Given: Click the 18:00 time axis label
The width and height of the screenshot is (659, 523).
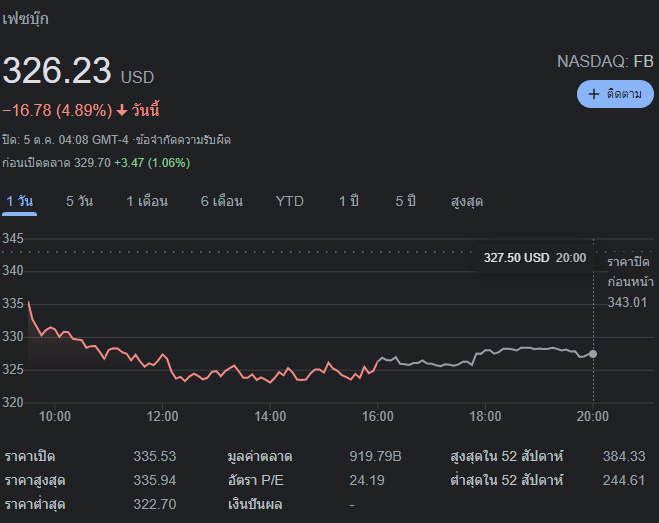Looking at the screenshot, I should coord(485,416).
